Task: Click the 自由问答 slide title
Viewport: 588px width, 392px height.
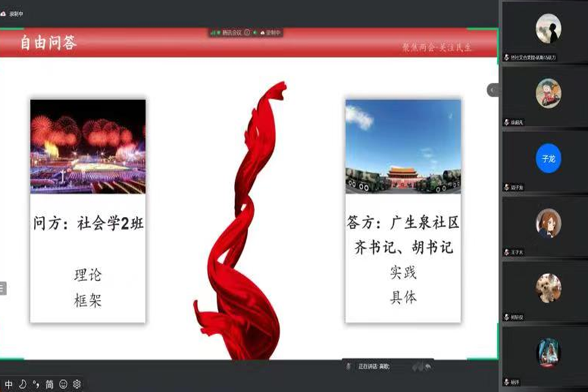Action: tap(48, 43)
